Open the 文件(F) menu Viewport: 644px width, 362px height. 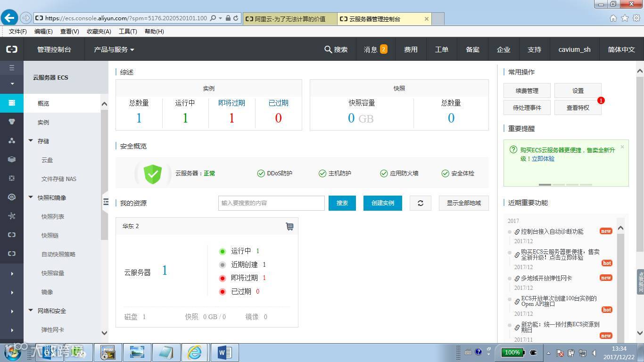(x=18, y=32)
